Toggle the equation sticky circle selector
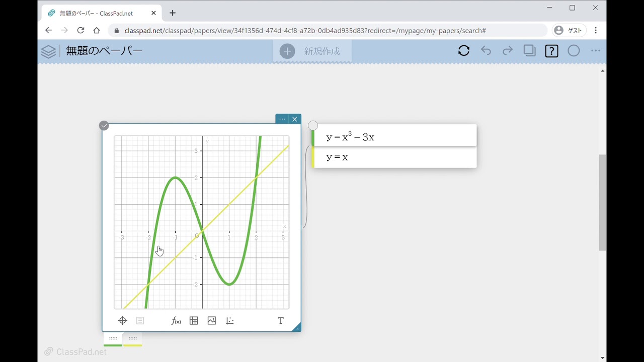The width and height of the screenshot is (644, 362). coord(313,125)
